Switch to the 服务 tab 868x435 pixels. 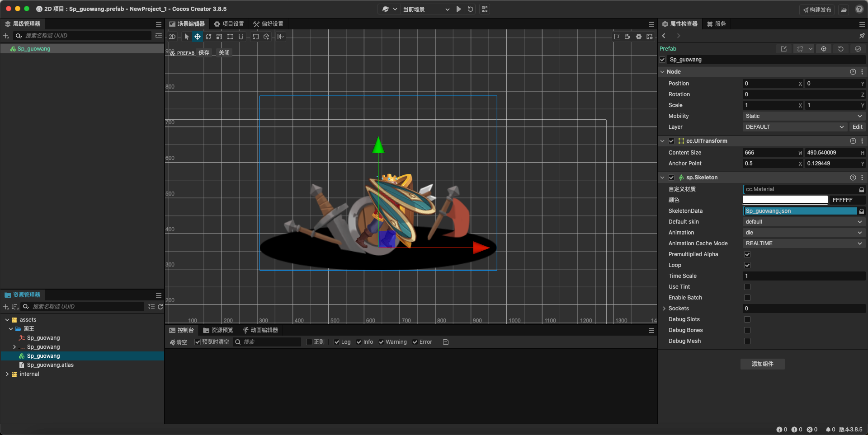pyautogui.click(x=717, y=24)
